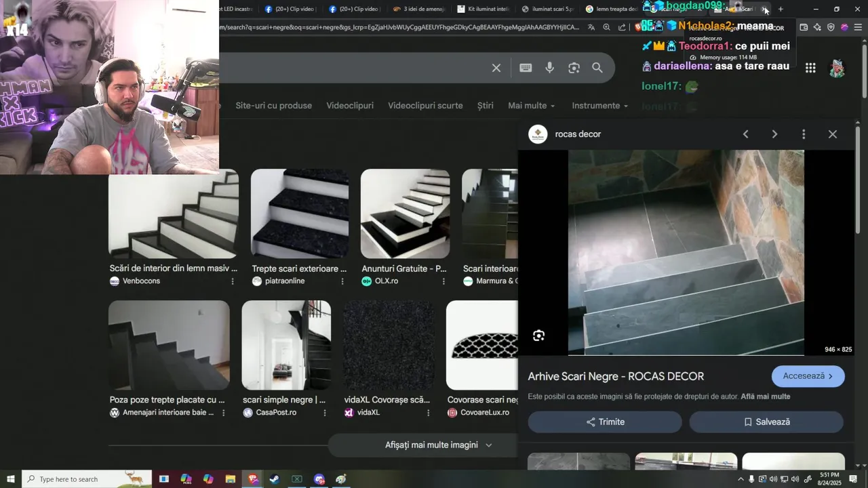This screenshot has height=488, width=868.
Task: Open the large slate stairs preview image
Action: pos(686,252)
